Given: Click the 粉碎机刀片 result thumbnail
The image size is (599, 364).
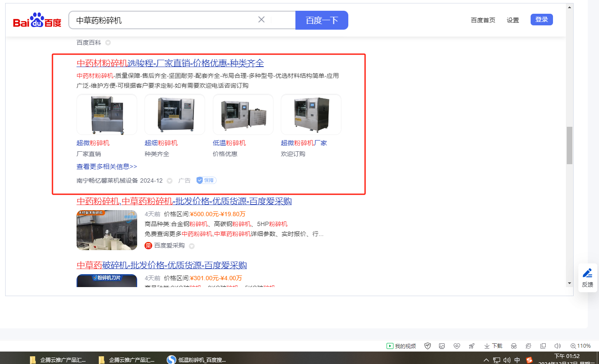Looking at the screenshot, I should [107, 281].
